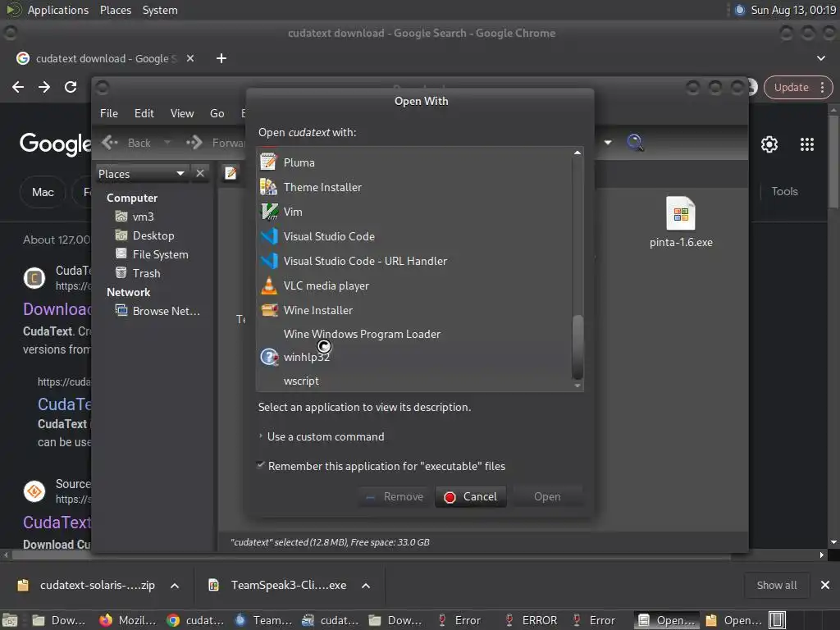Open file manager View menu

[x=182, y=113]
